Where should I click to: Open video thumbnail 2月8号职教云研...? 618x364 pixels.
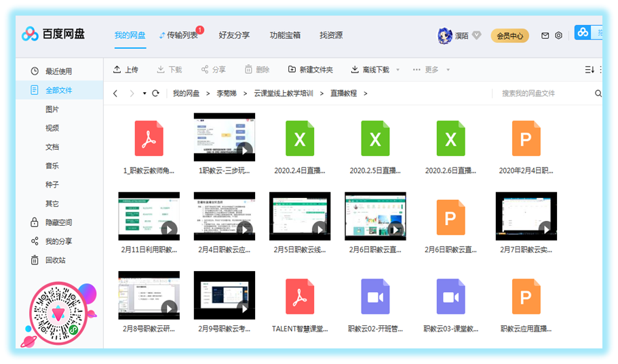point(149,295)
